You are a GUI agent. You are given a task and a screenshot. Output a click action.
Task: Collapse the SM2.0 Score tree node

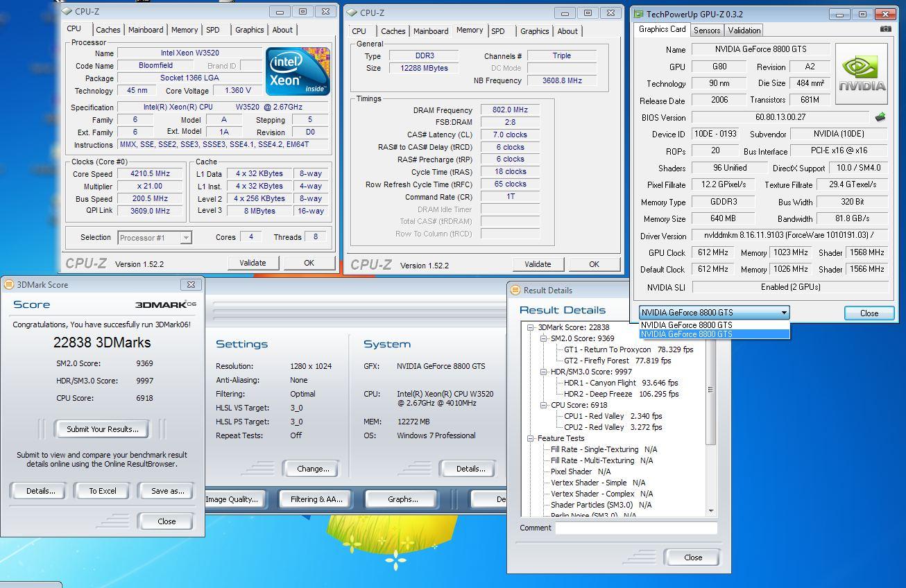544,338
